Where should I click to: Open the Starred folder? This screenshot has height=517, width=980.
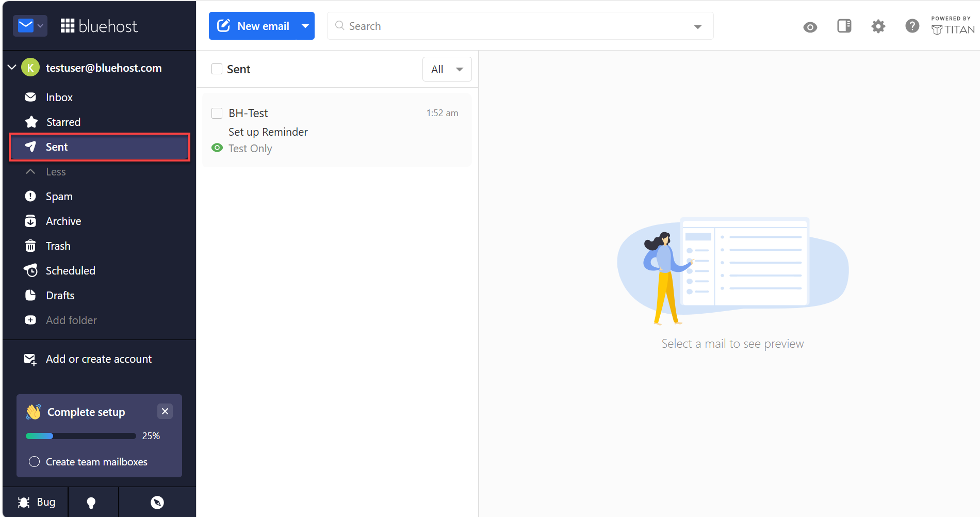[100, 122]
